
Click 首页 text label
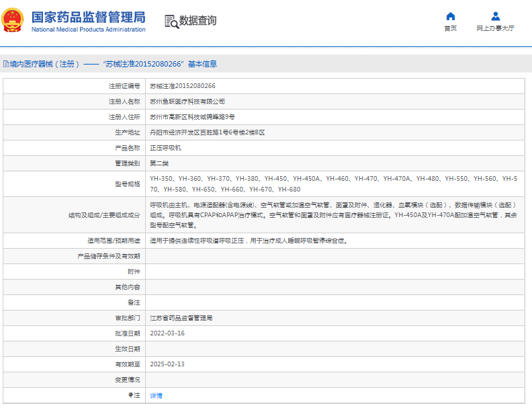(x=450, y=28)
